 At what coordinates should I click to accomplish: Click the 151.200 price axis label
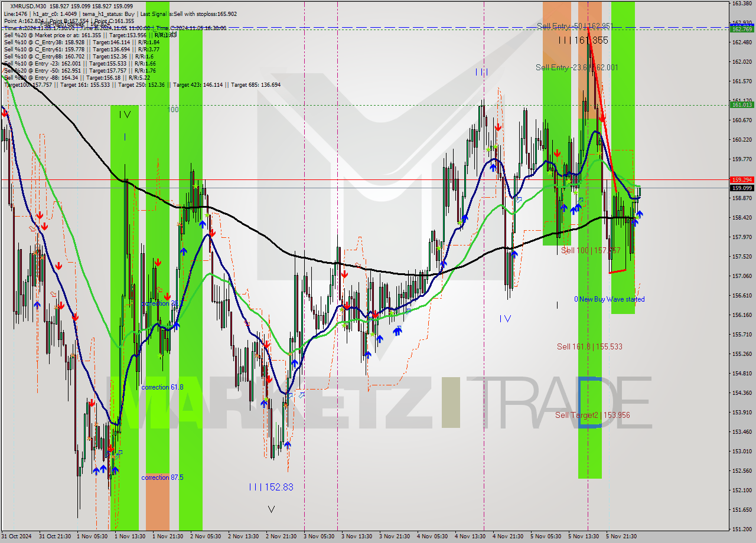742,529
